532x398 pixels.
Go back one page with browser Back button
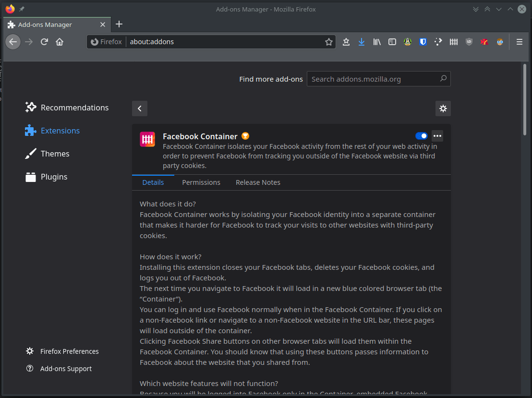[13, 42]
